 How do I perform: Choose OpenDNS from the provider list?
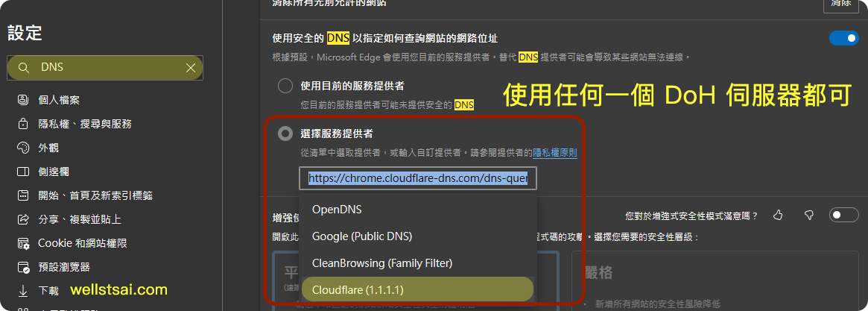click(x=418, y=210)
